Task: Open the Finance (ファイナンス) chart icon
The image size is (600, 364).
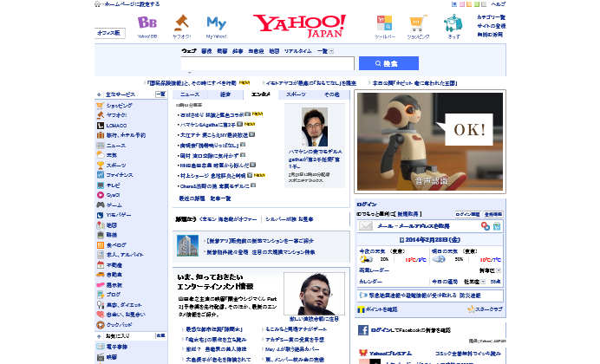Action: click(101, 175)
